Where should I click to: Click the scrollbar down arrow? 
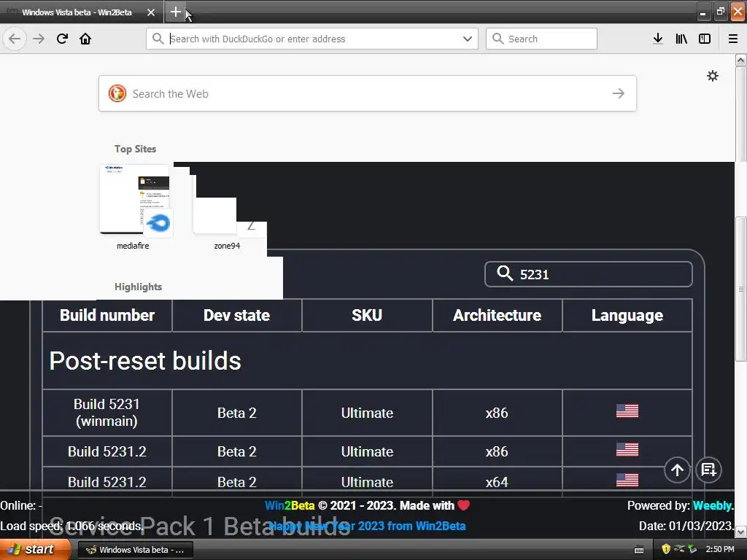pyautogui.click(x=740, y=532)
